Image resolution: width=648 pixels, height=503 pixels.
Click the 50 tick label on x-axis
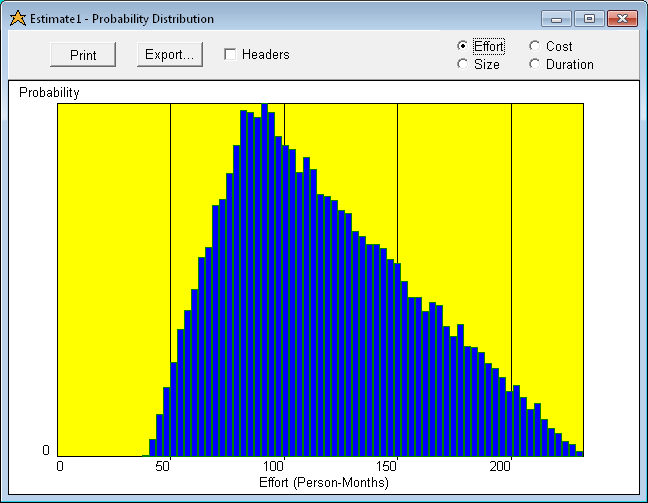pyautogui.click(x=162, y=466)
